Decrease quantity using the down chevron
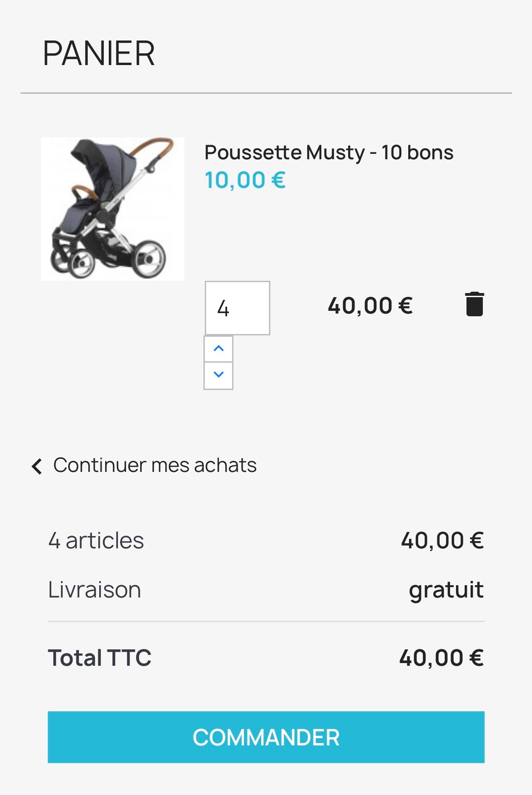The height and width of the screenshot is (795, 532). point(219,374)
